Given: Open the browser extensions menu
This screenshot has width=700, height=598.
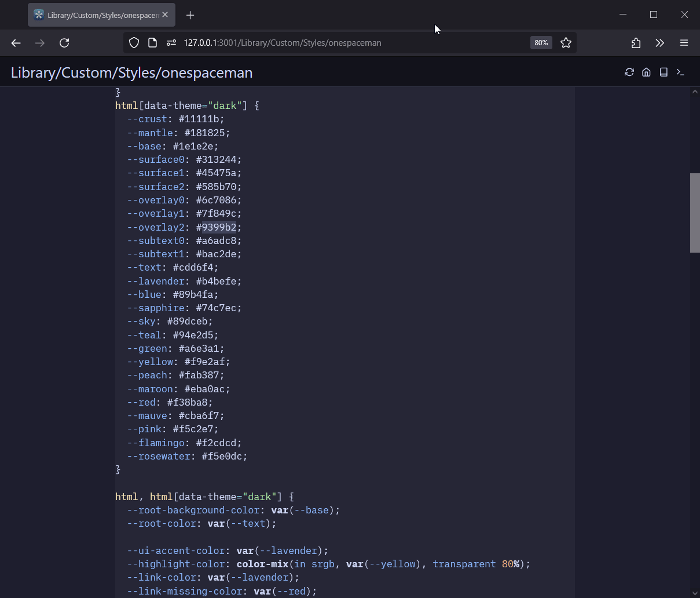Looking at the screenshot, I should click(636, 43).
